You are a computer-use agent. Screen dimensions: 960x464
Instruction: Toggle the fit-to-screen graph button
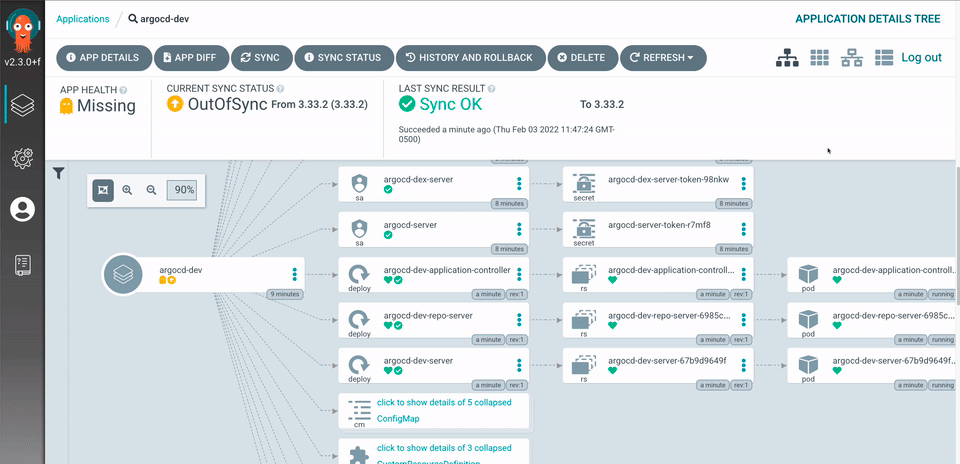[x=103, y=190]
